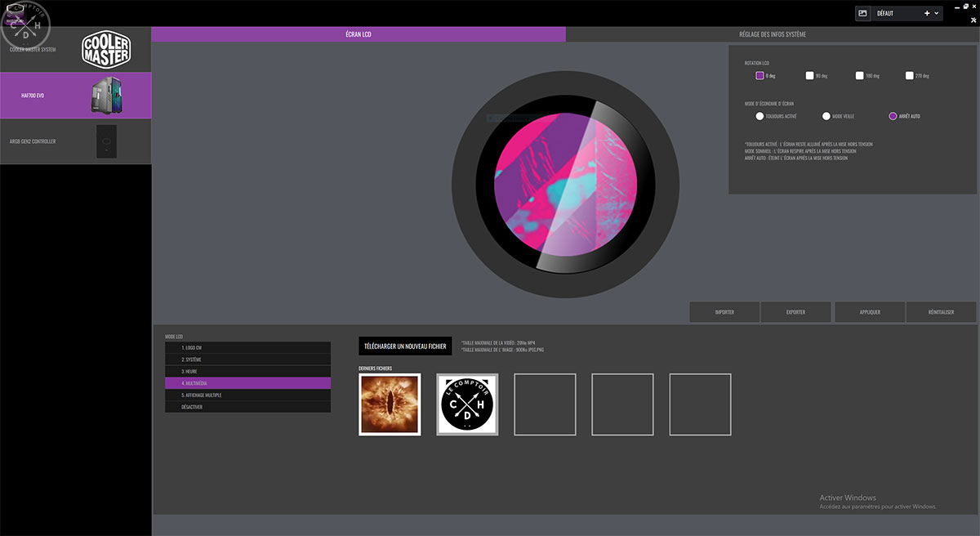Choose Mode Veille screen saving option
Viewport: 980px width, 536px height.
click(x=826, y=116)
